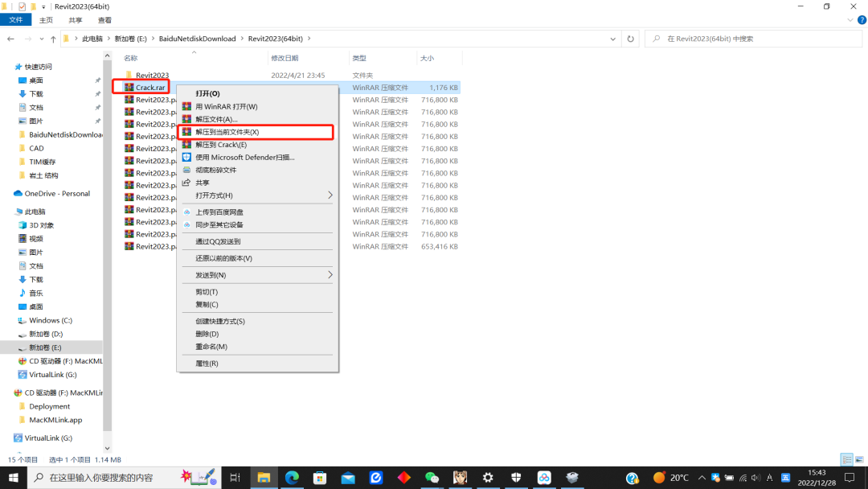Screen dimensions: 868x489
Task: Open notification center icon
Action: (850, 478)
